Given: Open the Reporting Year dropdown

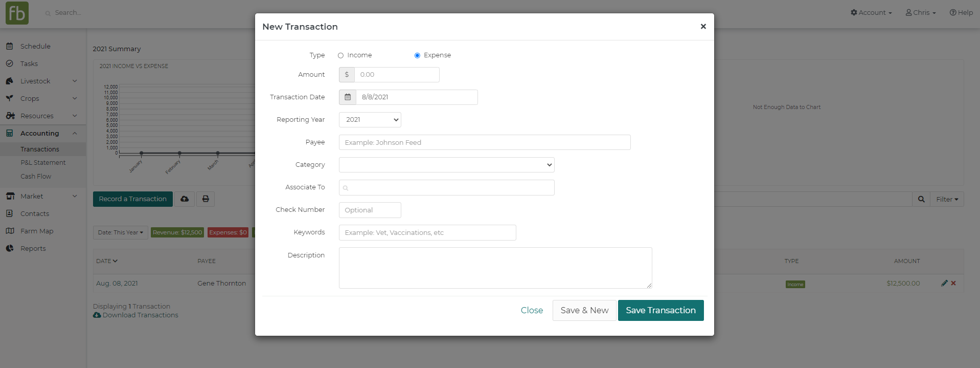Looking at the screenshot, I should tap(370, 120).
